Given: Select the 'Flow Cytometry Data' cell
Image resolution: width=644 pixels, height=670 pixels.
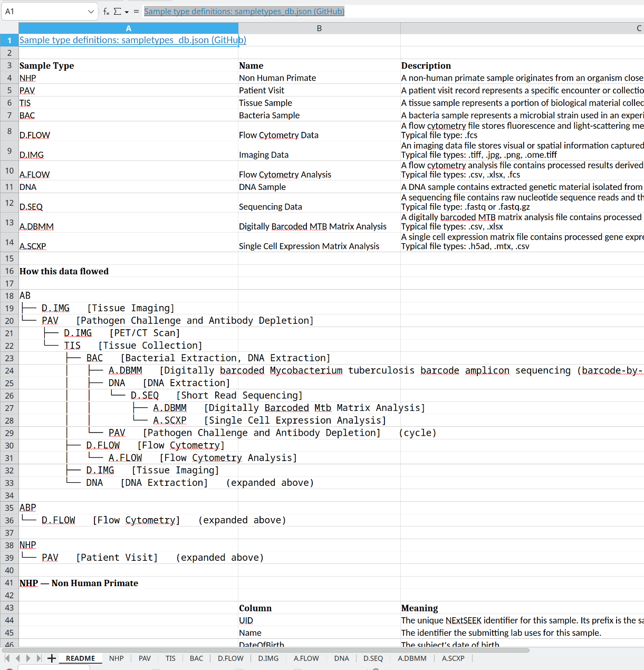Looking at the screenshot, I should pyautogui.click(x=319, y=131).
